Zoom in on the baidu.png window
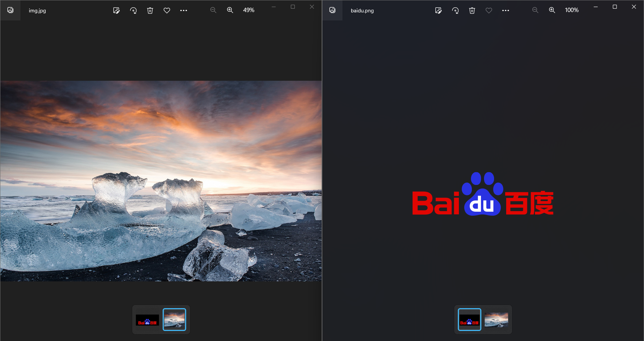 552,10
